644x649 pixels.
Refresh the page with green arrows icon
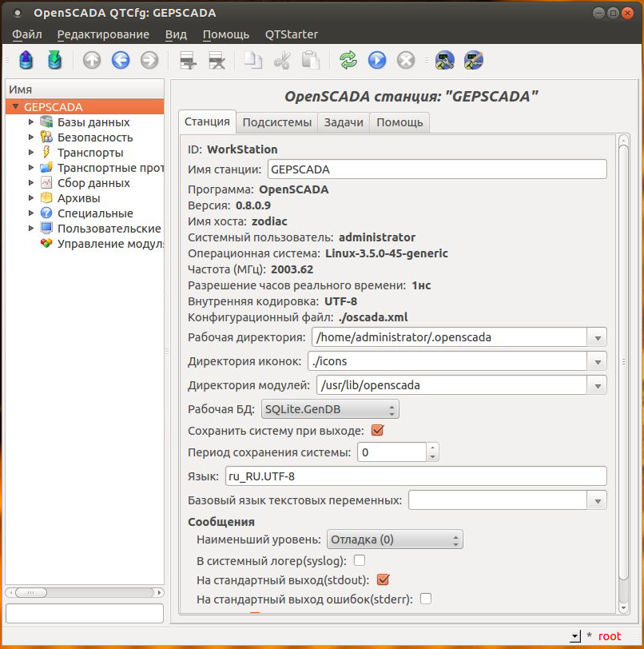pos(348,60)
